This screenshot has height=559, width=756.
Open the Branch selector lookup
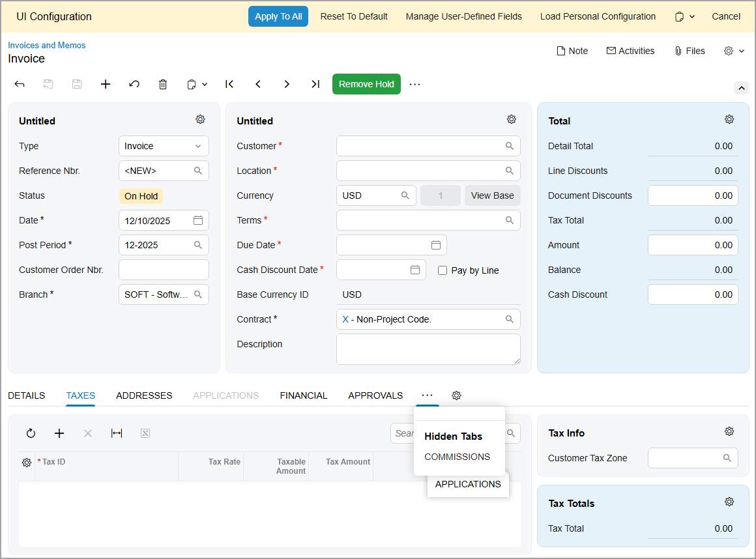[198, 294]
